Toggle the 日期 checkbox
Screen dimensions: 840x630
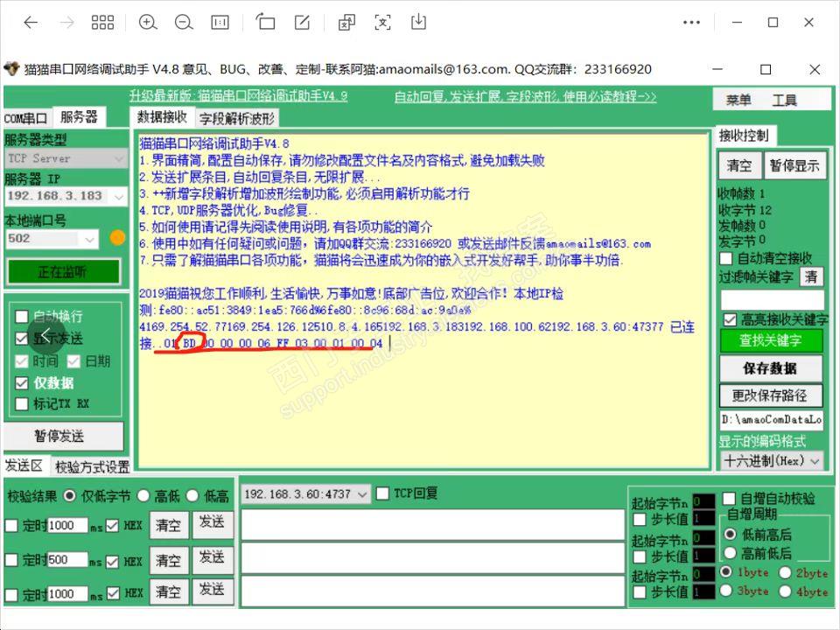point(73,361)
